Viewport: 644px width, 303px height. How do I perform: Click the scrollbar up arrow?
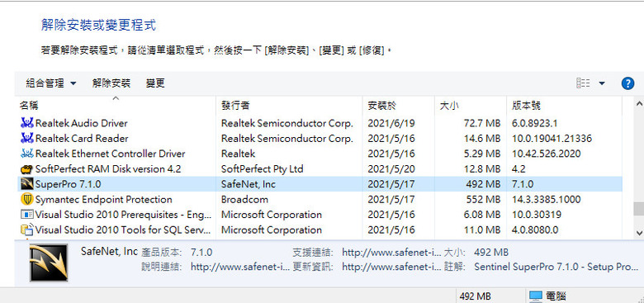point(639,103)
